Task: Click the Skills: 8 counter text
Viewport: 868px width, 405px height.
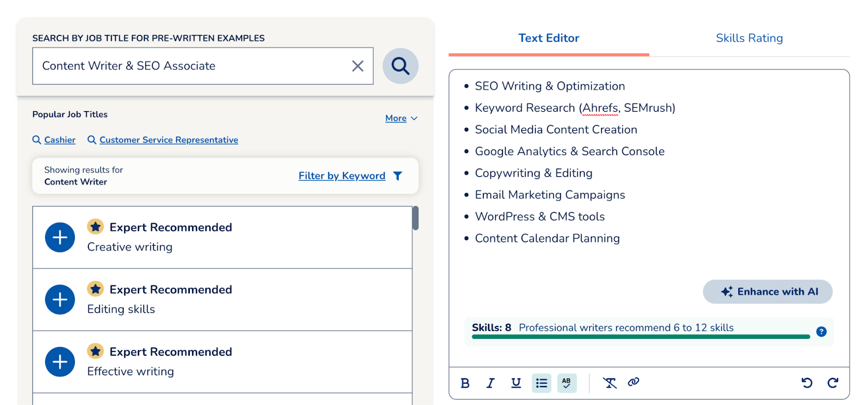Action: 492,327
